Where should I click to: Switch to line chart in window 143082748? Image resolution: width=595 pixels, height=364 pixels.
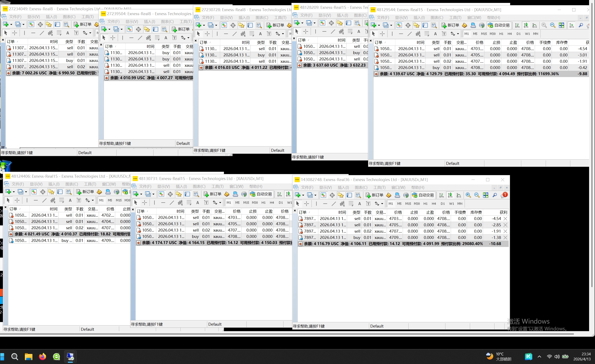[x=459, y=195]
